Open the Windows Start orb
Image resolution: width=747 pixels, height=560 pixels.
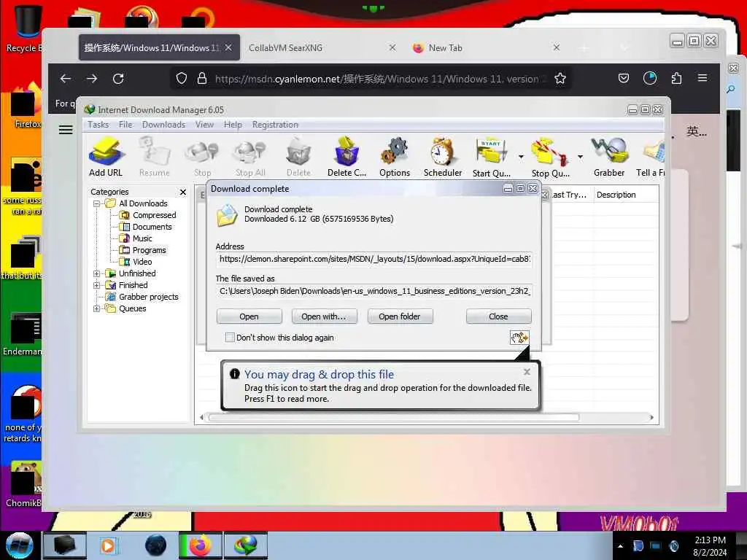tap(19, 545)
